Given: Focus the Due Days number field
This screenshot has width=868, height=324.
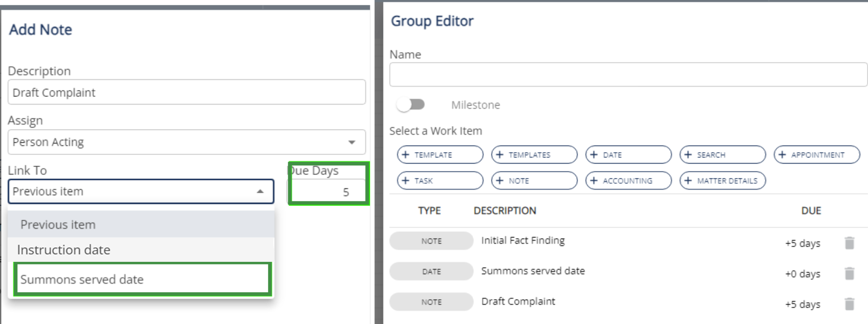Looking at the screenshot, I should point(328,192).
